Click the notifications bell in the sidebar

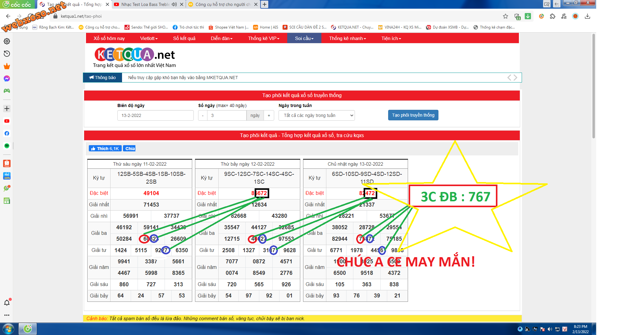coord(7,303)
